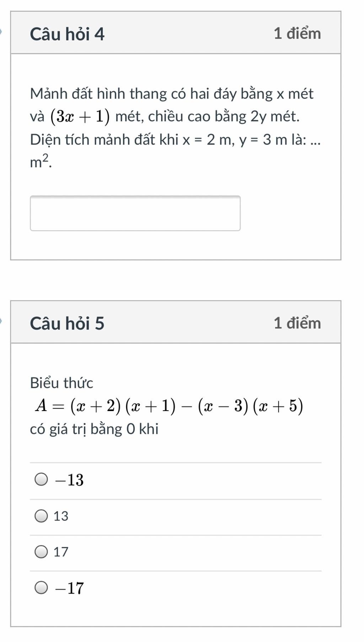Image resolution: width=364 pixels, height=642 pixels.
Task: Click the Câu hỏi 5 heading
Action: 67,323
